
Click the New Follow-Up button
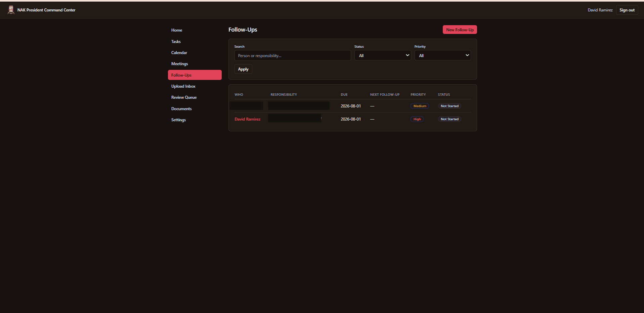460,30
